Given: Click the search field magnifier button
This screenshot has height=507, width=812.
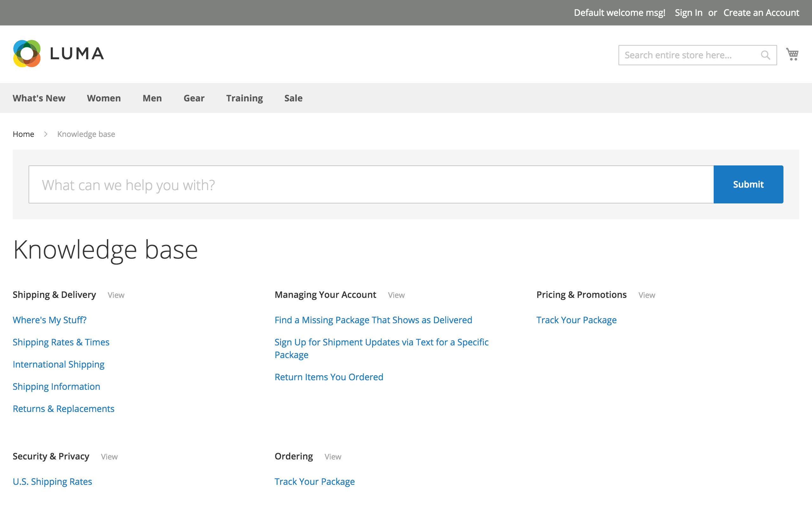Looking at the screenshot, I should [x=766, y=55].
